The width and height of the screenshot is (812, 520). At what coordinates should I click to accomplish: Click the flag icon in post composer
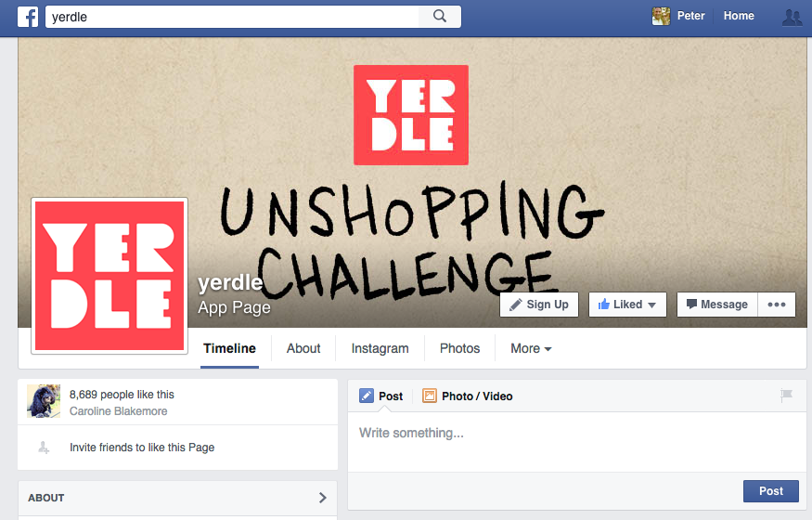787,396
